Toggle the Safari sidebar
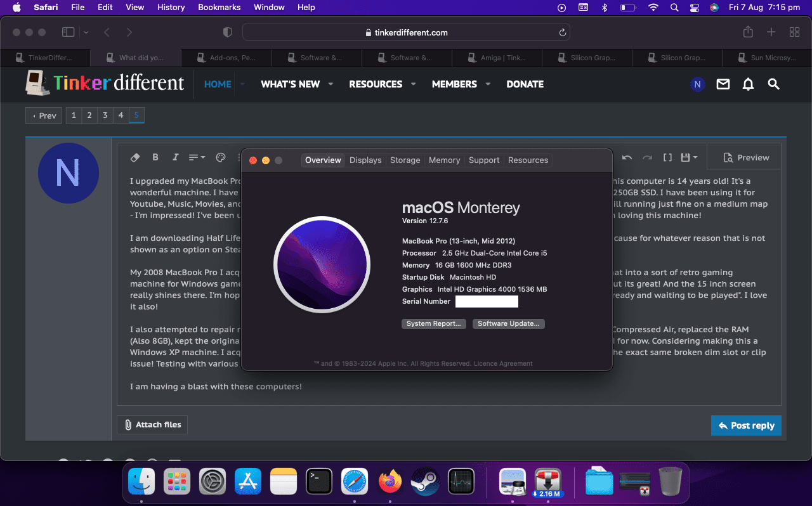This screenshot has height=506, width=812. pyautogui.click(x=69, y=32)
